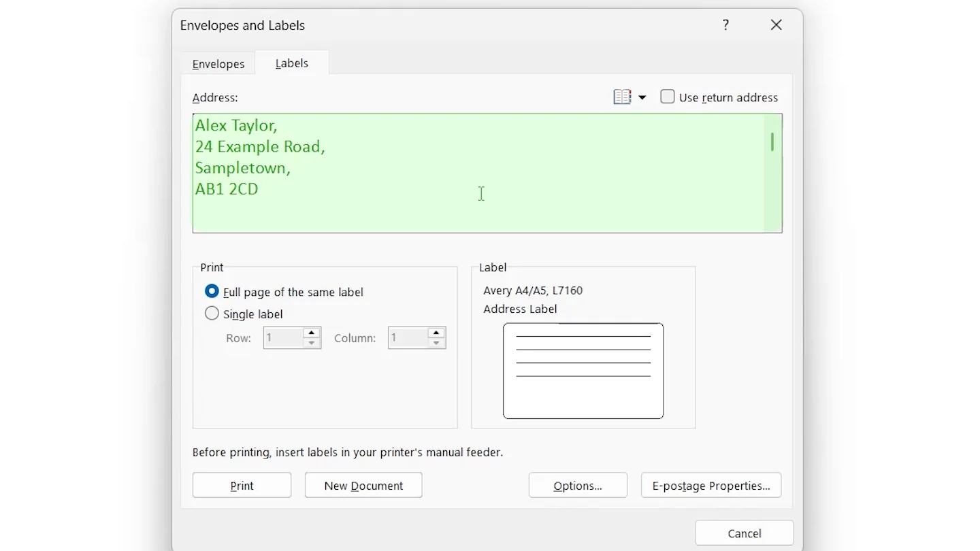This screenshot has width=980, height=551.
Task: Click the Help question mark icon
Action: click(725, 25)
